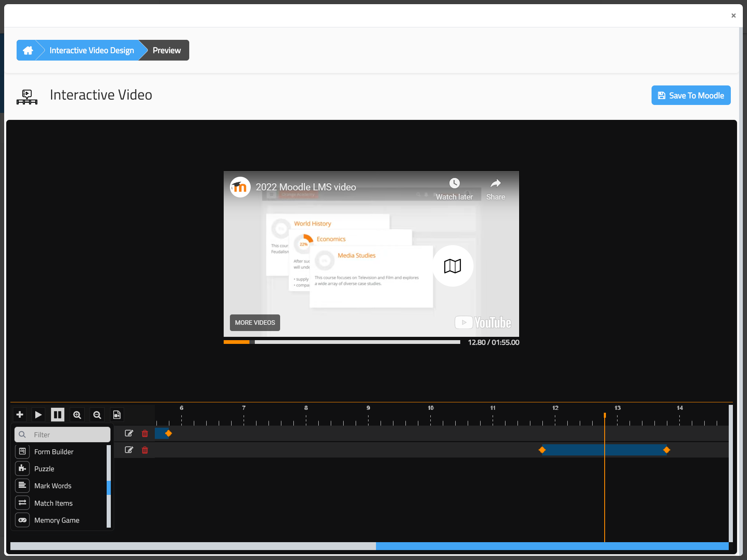Select the Memory Game gamepad icon
The image size is (747, 560).
click(x=22, y=520)
